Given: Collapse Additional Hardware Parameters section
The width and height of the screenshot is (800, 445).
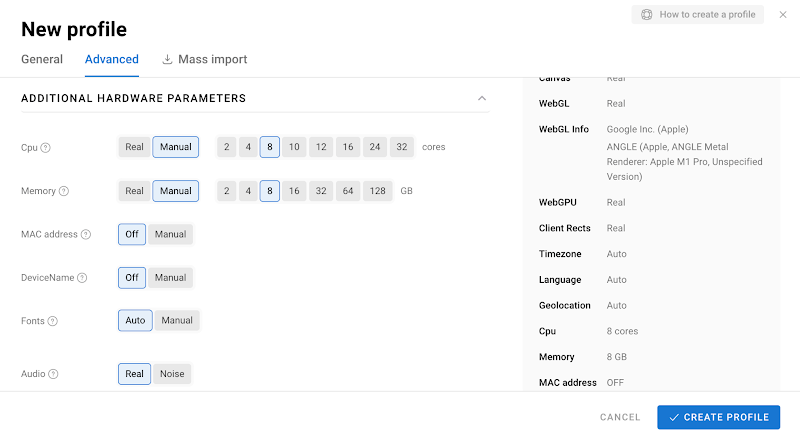Looking at the screenshot, I should 482,99.
